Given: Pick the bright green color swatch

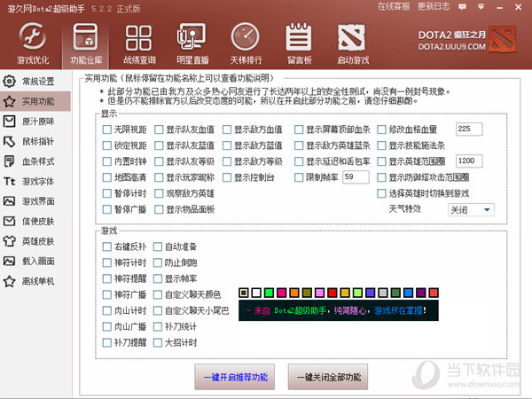Looking at the screenshot, I should (x=269, y=293).
